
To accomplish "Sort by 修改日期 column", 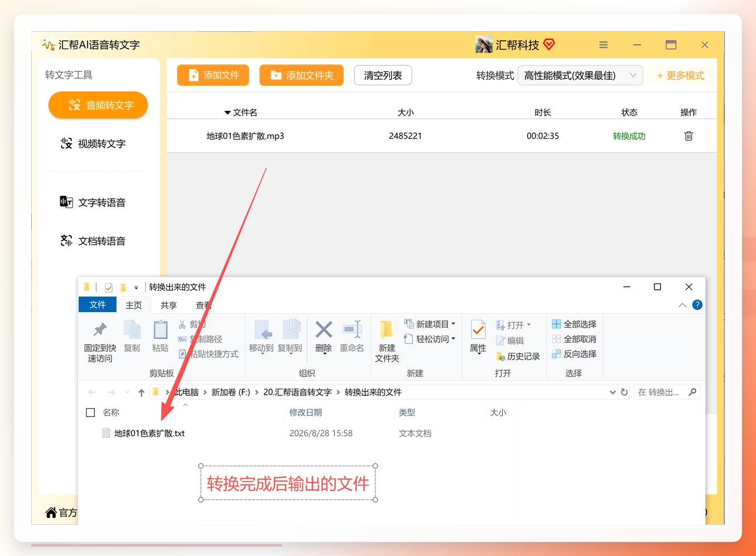I will tap(305, 413).
